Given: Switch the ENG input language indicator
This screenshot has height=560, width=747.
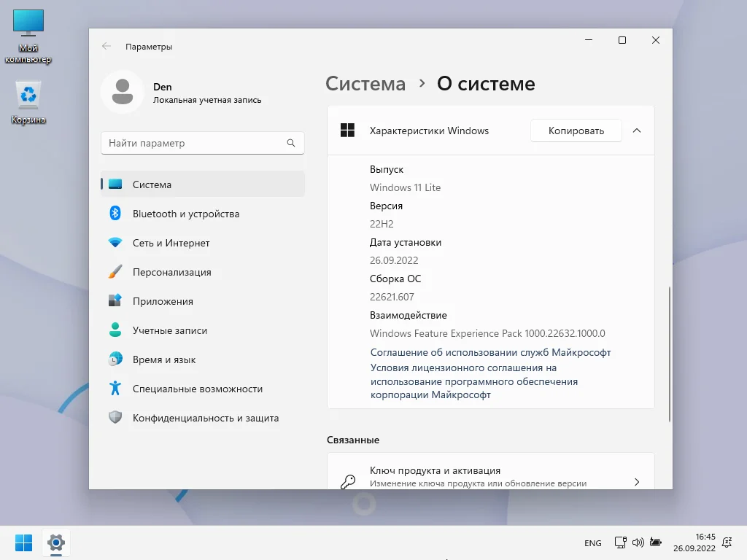Looking at the screenshot, I should click(592, 542).
